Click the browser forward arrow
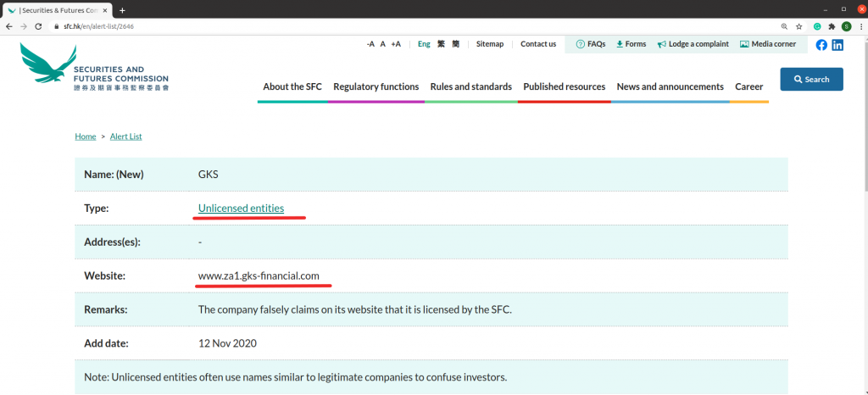The image size is (868, 395). 23,26
